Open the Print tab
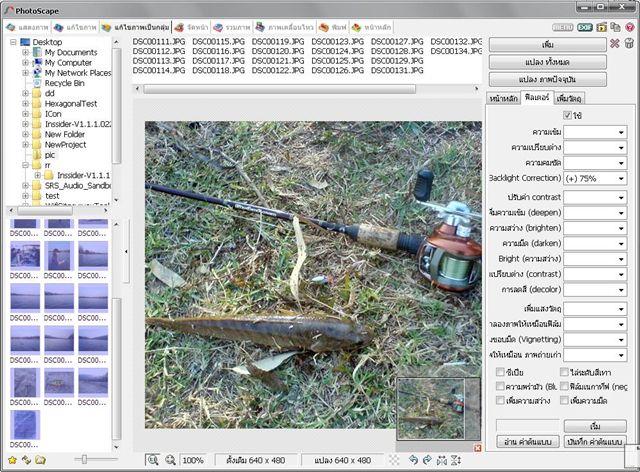Viewport: 640px width, 472px height. (x=333, y=27)
